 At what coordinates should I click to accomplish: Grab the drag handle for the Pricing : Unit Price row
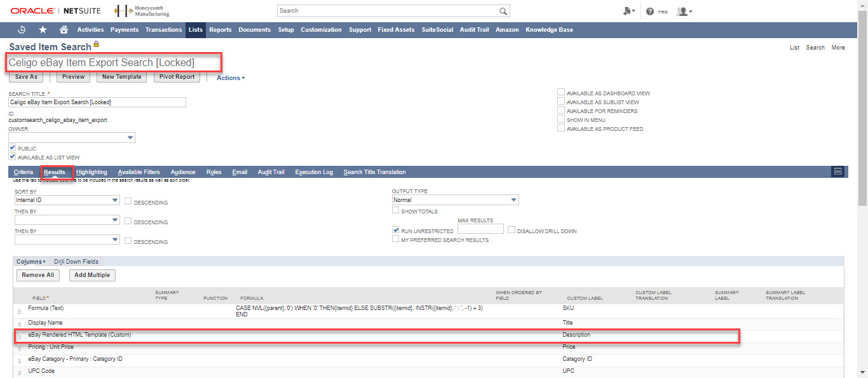pyautogui.click(x=20, y=349)
